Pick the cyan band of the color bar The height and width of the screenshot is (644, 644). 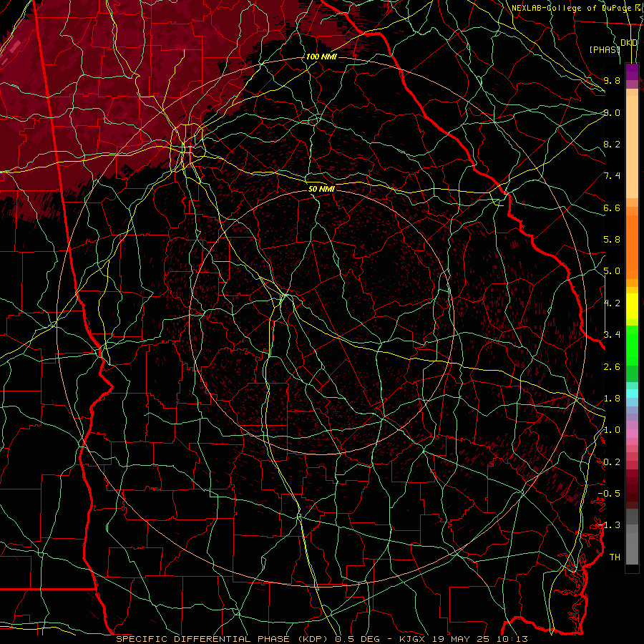(x=632, y=394)
